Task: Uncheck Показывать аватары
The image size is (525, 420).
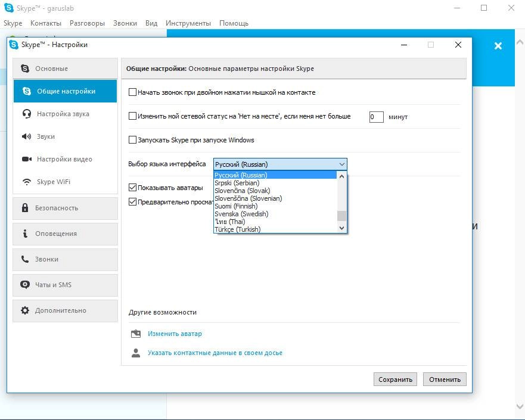Action: click(132, 188)
